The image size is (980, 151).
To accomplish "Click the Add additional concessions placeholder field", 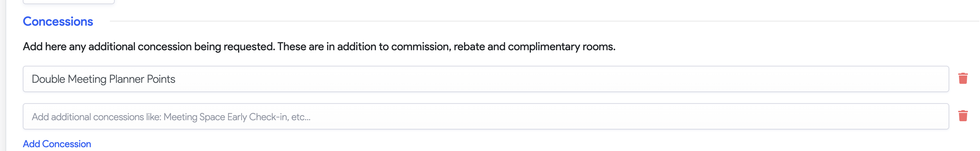I will (x=486, y=117).
